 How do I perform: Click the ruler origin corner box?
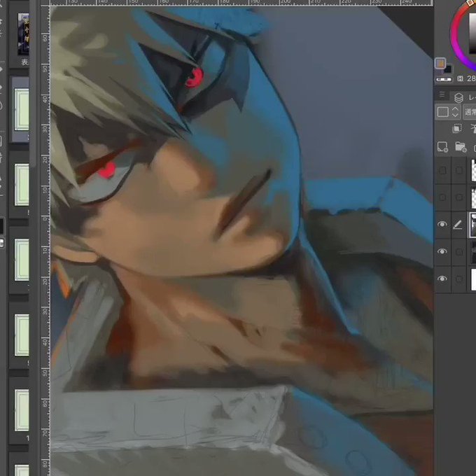(45, 3)
